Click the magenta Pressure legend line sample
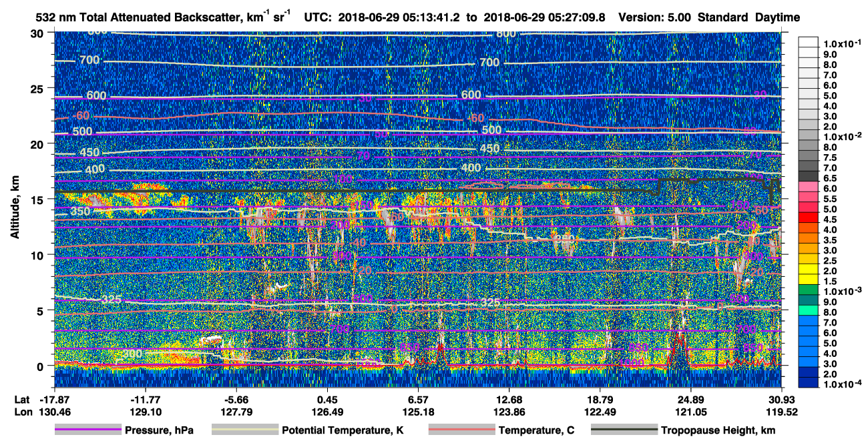 87,430
